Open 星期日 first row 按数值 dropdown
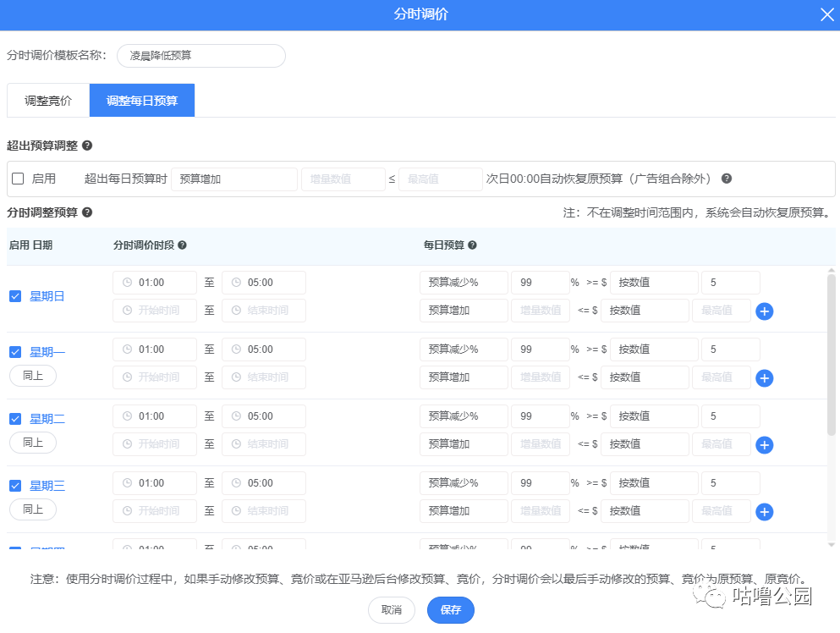 coord(654,283)
